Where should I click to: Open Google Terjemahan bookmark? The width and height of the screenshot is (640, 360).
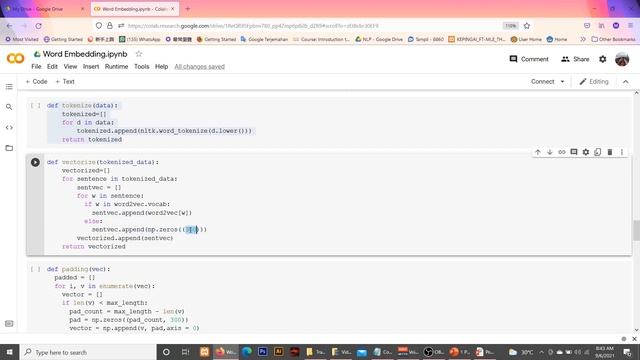[264, 39]
